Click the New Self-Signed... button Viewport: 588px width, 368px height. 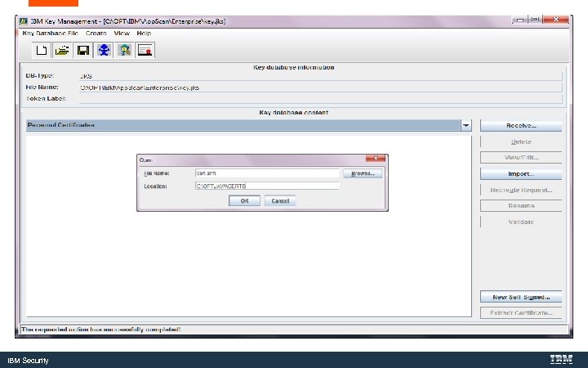tap(521, 297)
